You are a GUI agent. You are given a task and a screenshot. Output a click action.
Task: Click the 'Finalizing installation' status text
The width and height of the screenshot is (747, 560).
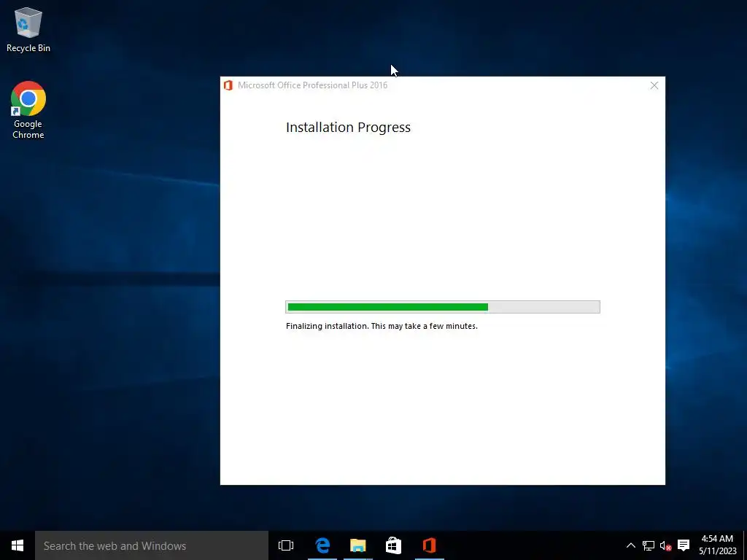click(382, 326)
